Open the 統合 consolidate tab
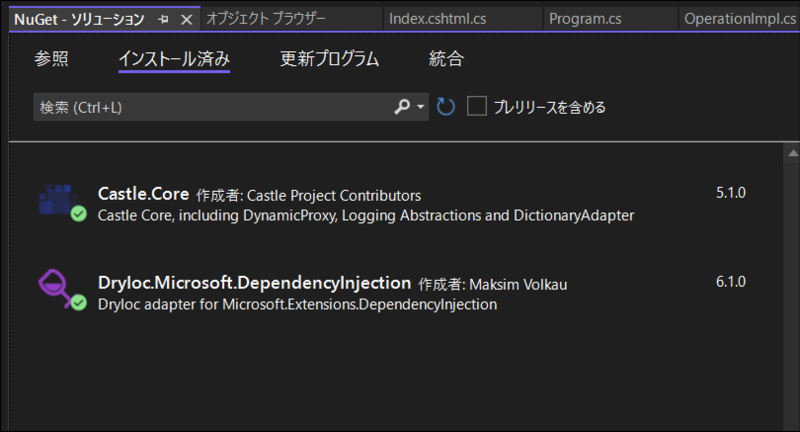This screenshot has height=432, width=800. pyautogui.click(x=446, y=59)
